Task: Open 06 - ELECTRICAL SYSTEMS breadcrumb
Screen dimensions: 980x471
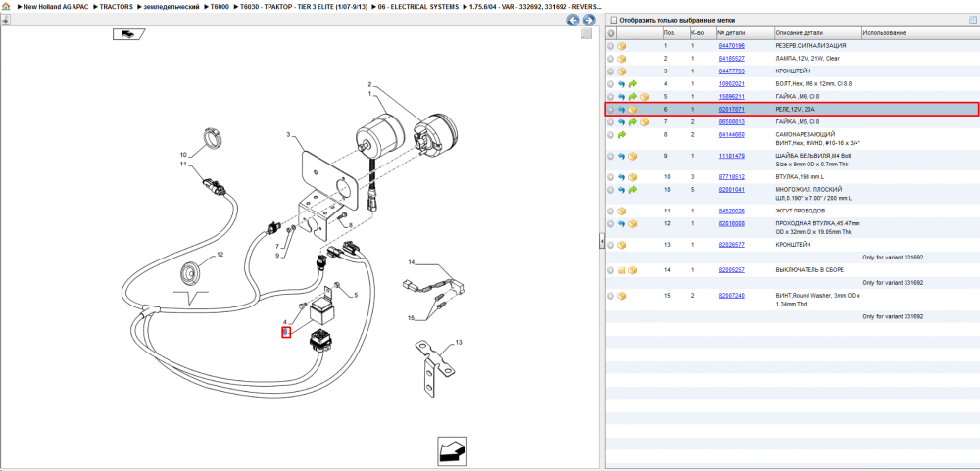Action: [x=418, y=6]
